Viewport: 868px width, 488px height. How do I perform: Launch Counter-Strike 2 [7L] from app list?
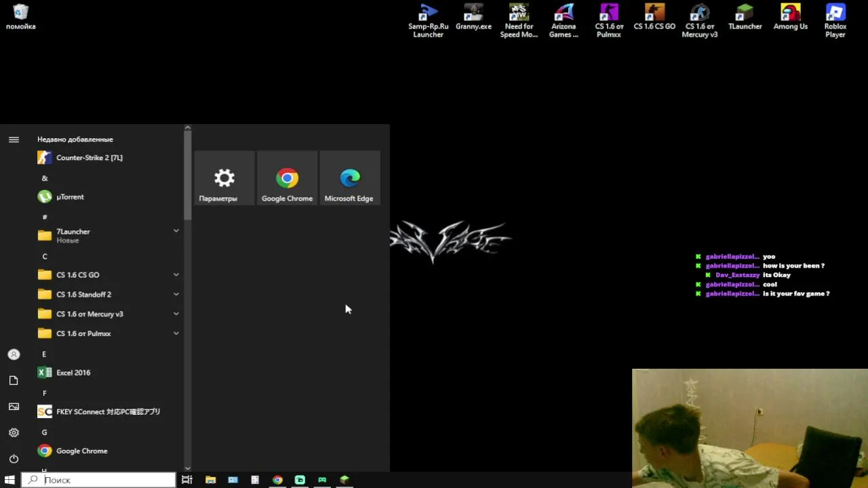point(108,158)
